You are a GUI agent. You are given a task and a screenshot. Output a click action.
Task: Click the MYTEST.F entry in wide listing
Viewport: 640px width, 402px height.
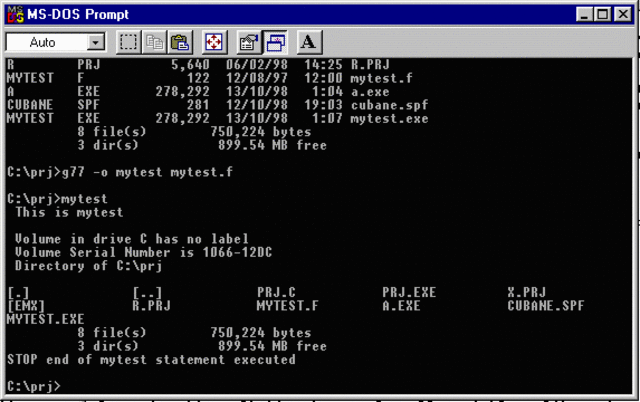pos(287,306)
